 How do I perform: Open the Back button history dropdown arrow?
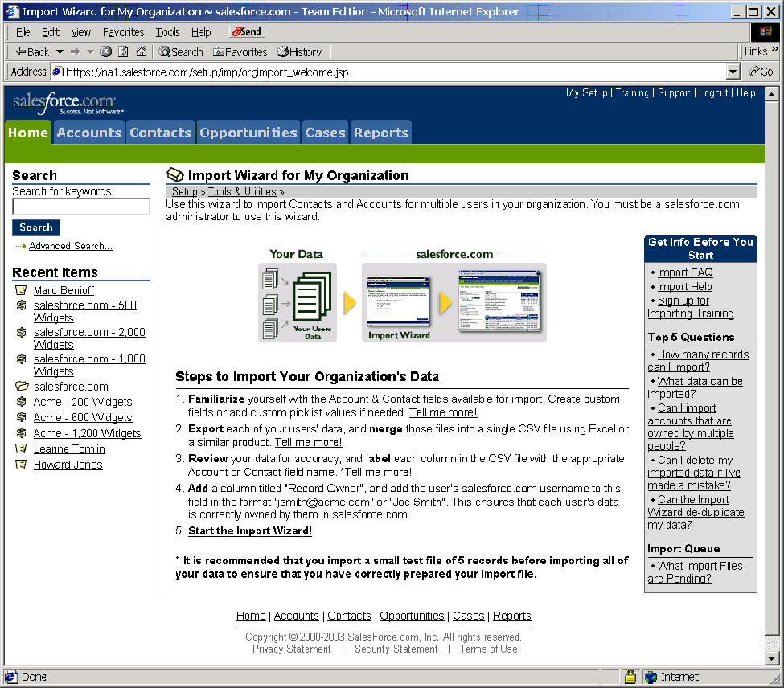[x=60, y=52]
